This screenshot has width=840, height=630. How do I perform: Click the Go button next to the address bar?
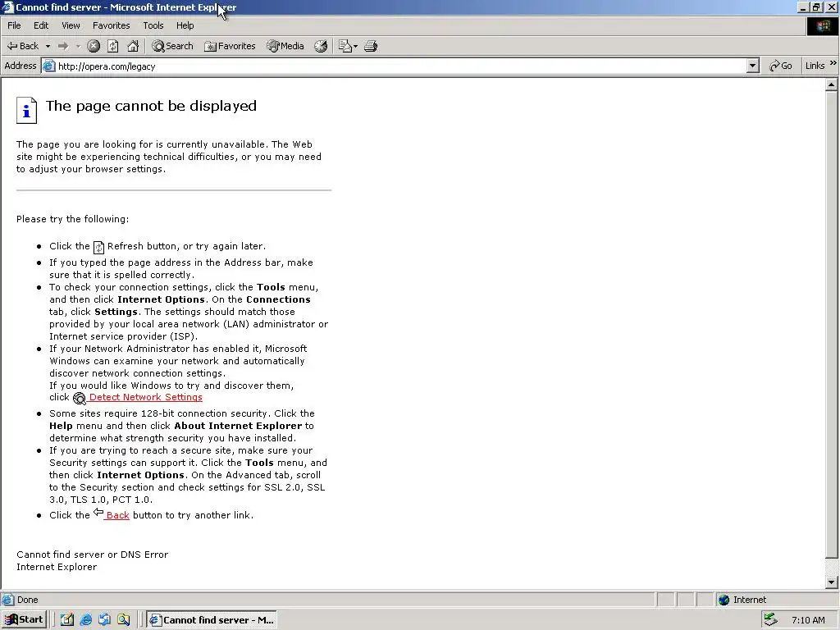tap(781, 66)
